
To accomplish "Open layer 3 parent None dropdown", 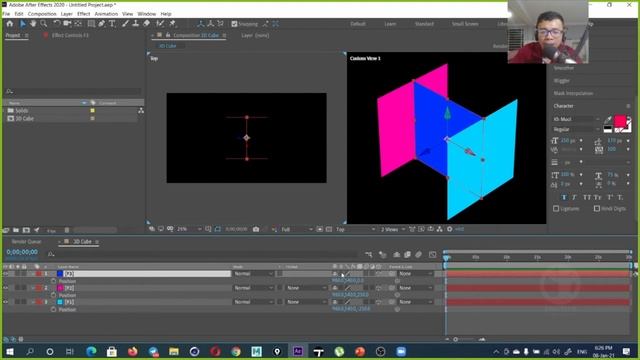I will point(416,302).
